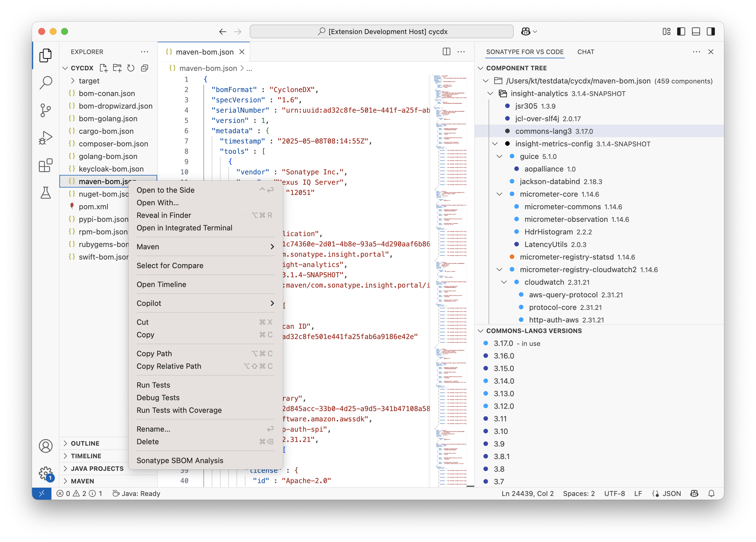Open Sonatype panel more actions menu
Viewport: 756px width, 542px height.
[x=696, y=52]
